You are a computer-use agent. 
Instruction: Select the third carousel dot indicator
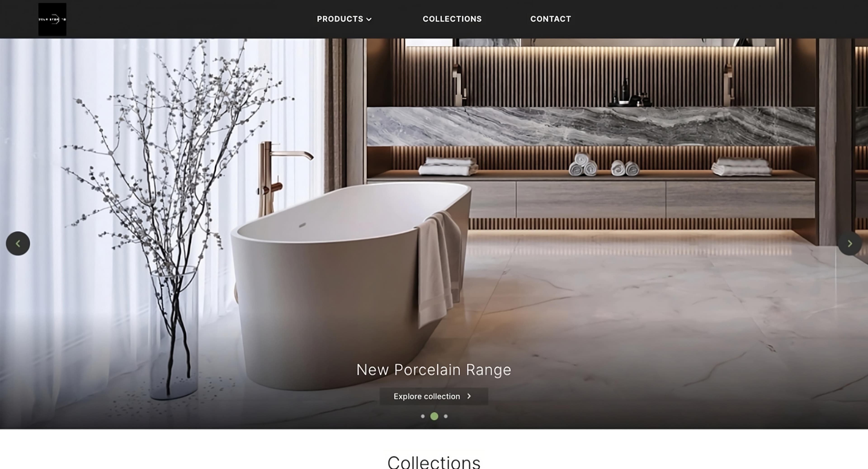click(445, 416)
